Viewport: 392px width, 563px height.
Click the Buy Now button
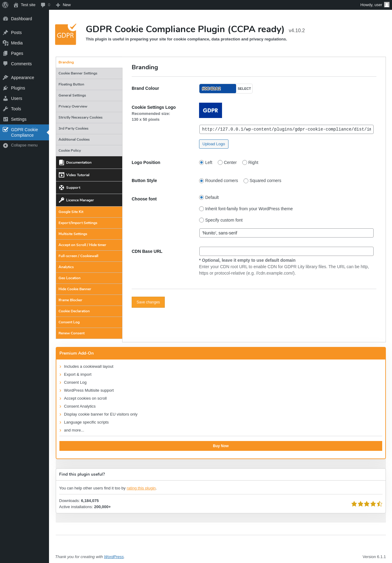(221, 446)
